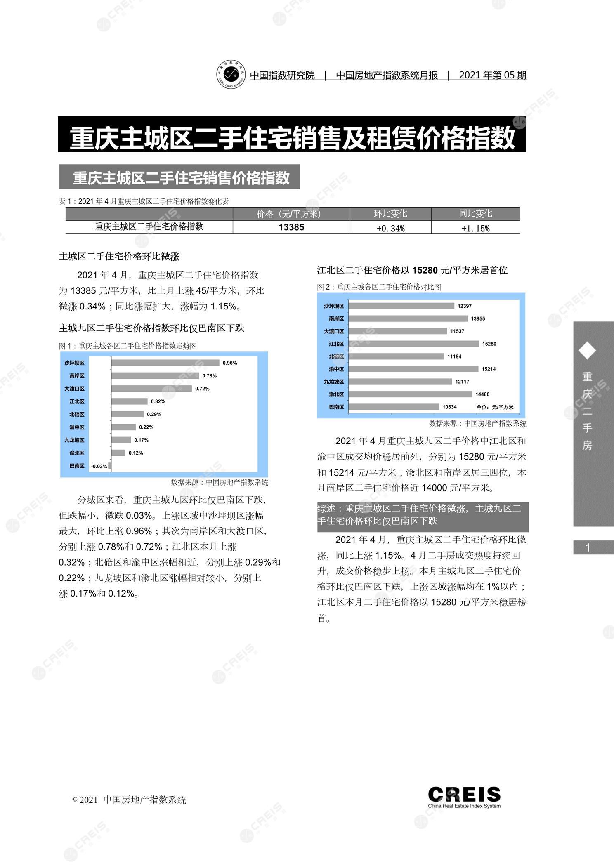Click the footer text "China Real Estate Index System"
Image resolution: width=614 pixels, height=868 pixels.
point(464,806)
